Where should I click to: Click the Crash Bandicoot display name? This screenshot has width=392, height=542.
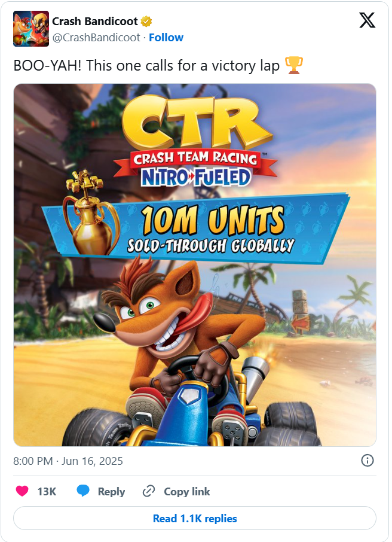point(95,22)
